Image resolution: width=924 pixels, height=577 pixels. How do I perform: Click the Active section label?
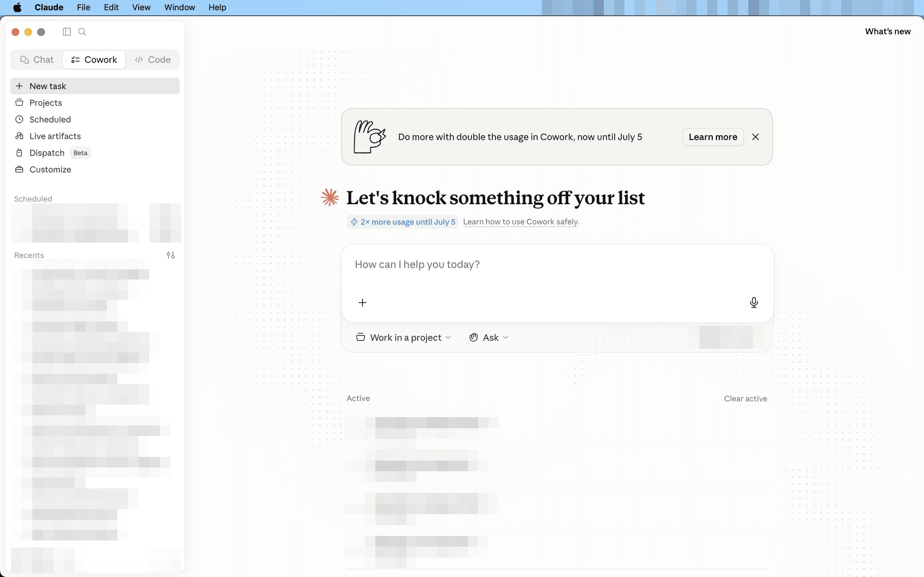click(358, 398)
